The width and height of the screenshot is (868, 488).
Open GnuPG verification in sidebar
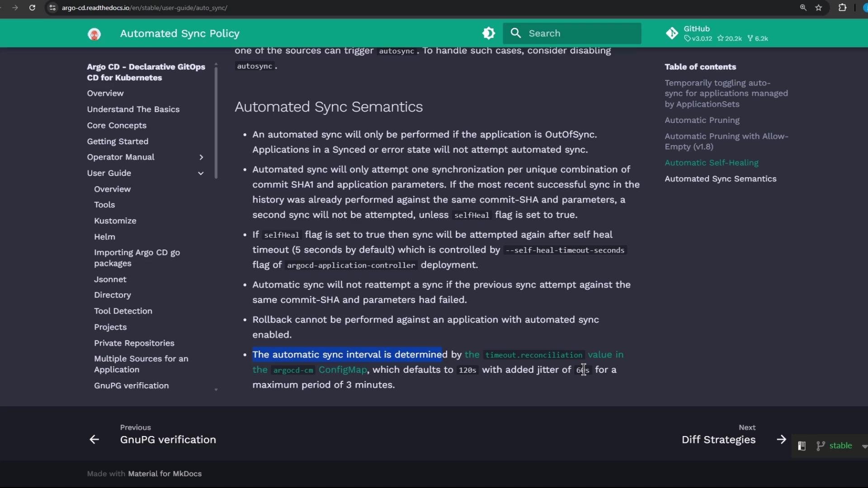131,386
